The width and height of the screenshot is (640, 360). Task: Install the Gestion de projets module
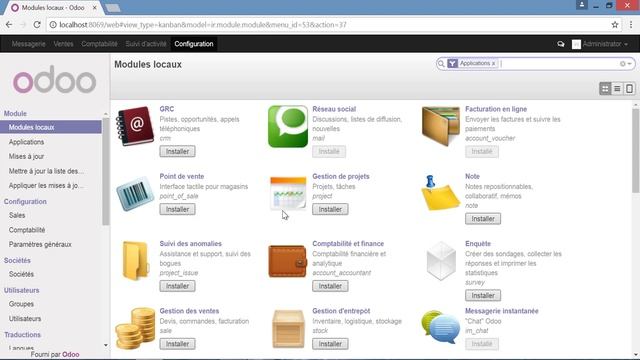pyautogui.click(x=330, y=209)
